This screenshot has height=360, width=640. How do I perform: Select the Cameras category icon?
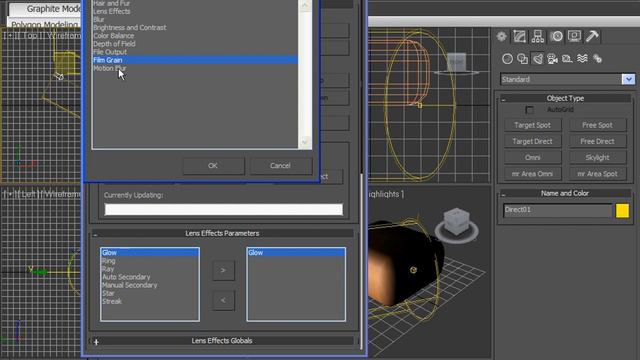(552, 59)
